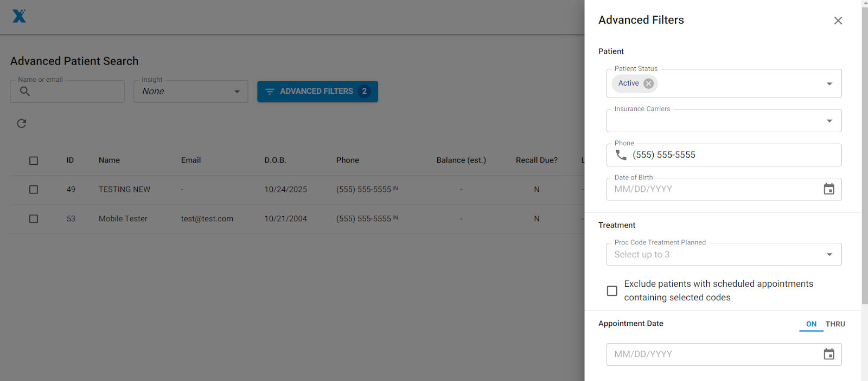Close the Advanced Filters panel
The image size is (868, 381).
click(838, 21)
